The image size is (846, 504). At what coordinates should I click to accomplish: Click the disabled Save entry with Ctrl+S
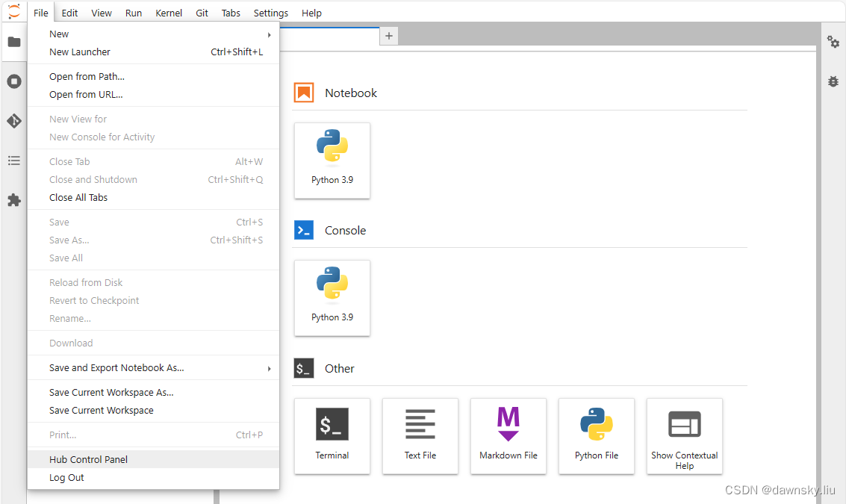(x=153, y=223)
